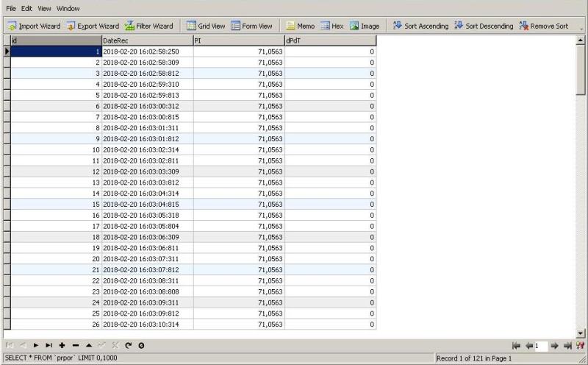Viewport: 588px width, 365px height.
Task: Open the File menu
Action: pos(11,8)
